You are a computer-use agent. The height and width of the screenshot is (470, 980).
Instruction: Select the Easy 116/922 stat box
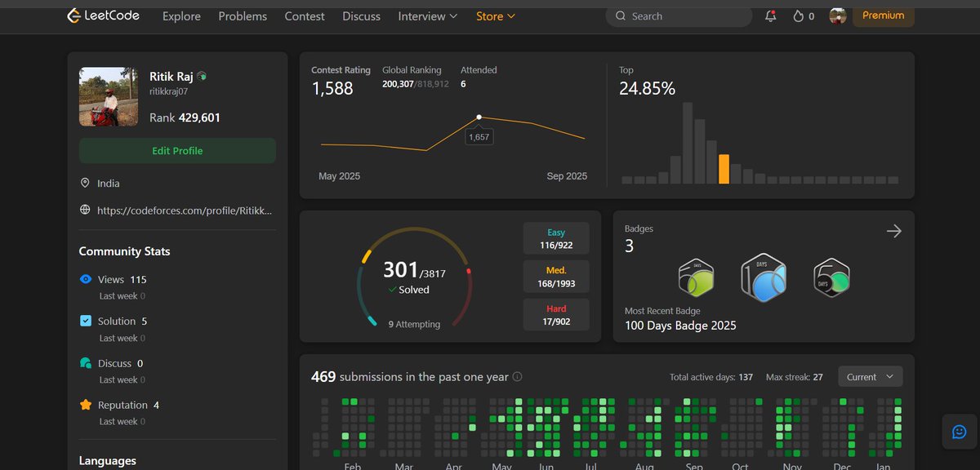(x=556, y=238)
